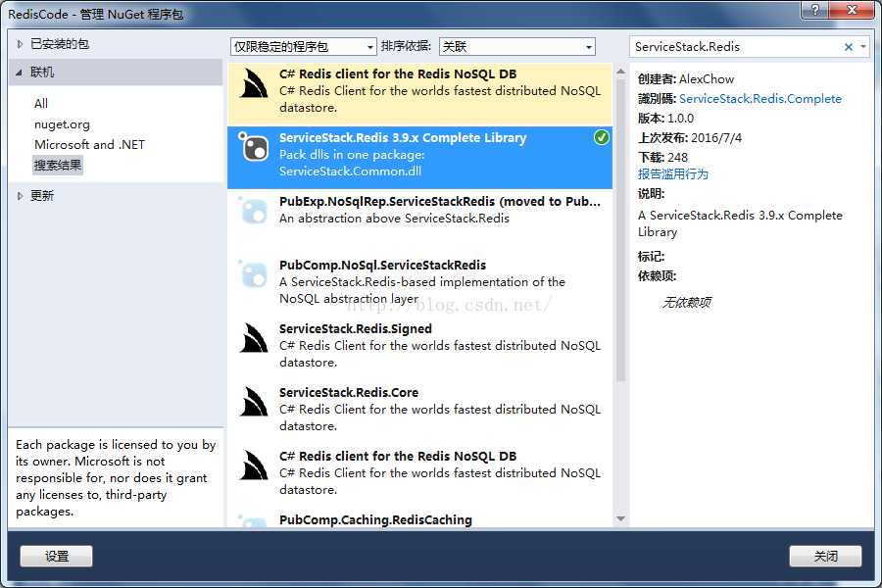Open the help question mark button in title bar
This screenshot has height=588, width=882.
tap(815, 10)
